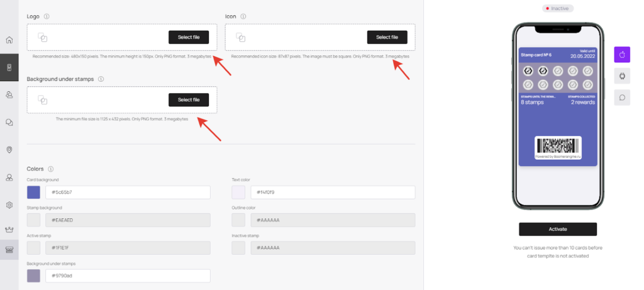
Task: Click Background under stamps hex field #9790ad
Action: [128, 276]
